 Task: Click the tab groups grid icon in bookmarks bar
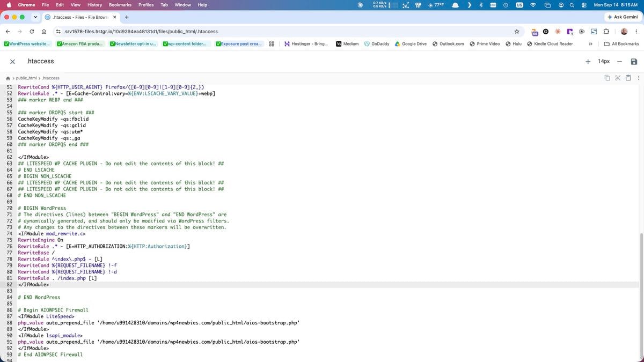coord(272,43)
